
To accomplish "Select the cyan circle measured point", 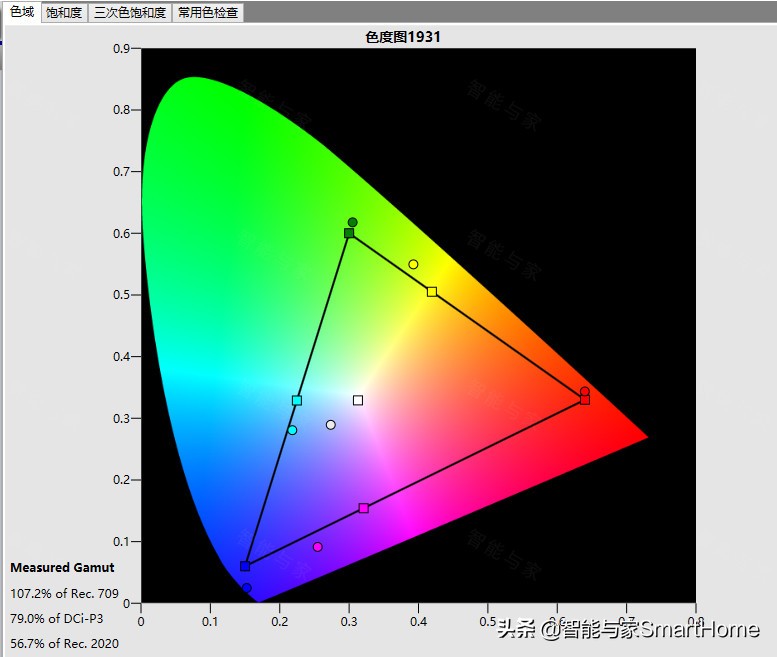I will point(292,430).
